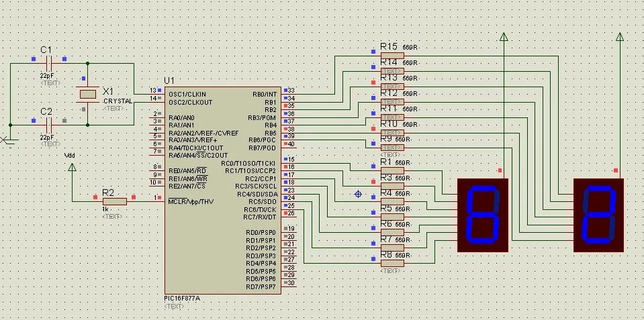
Task: Select the right seven-segment display
Action: pyautogui.click(x=598, y=215)
